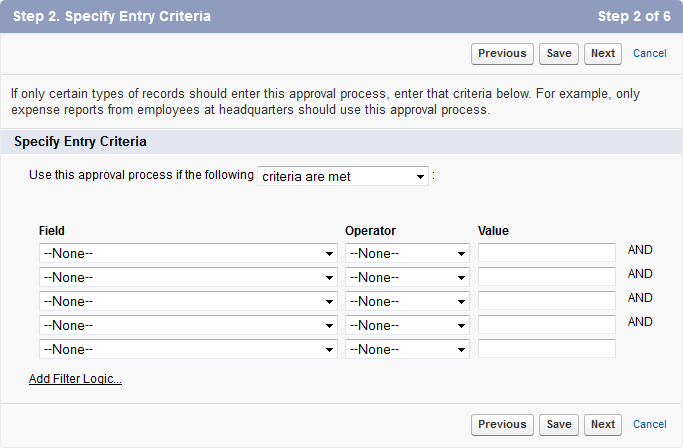Open the first row Operator dropdown

pyautogui.click(x=407, y=253)
